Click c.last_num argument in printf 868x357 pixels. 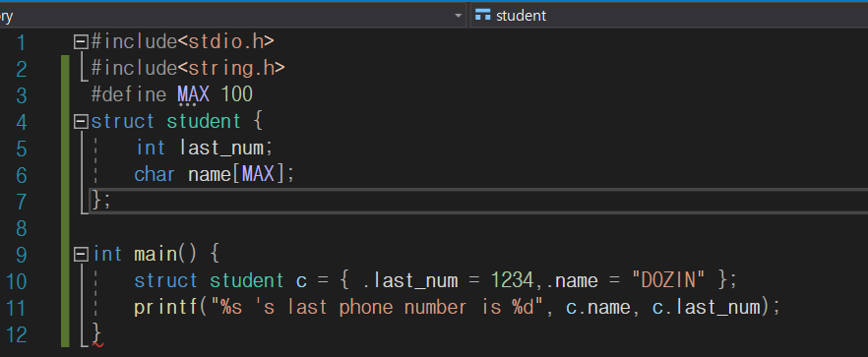(708, 308)
